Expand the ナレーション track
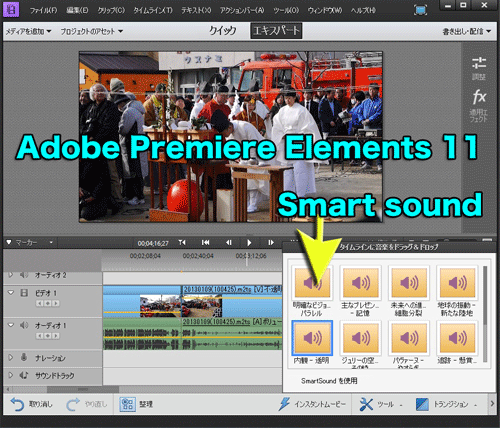This screenshot has height=428, width=500. tap(11, 358)
